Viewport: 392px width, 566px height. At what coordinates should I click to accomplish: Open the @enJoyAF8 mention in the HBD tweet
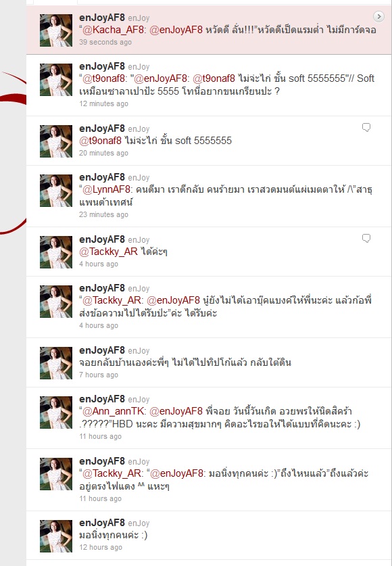coord(176,411)
